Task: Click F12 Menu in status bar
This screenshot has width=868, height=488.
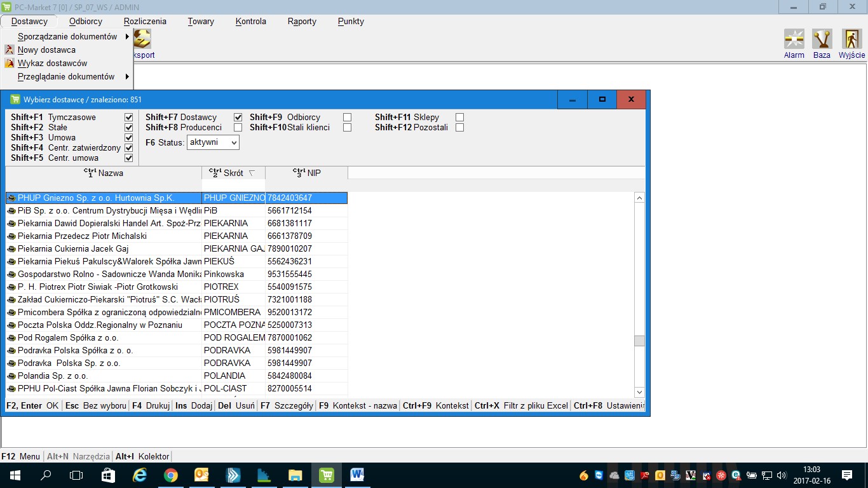Action: [20, 456]
